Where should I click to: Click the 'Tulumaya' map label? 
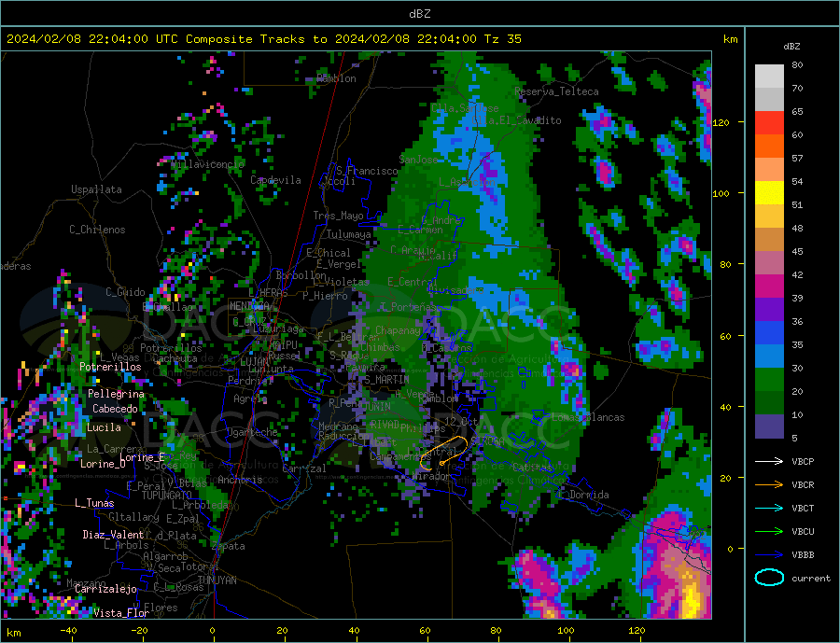click(348, 234)
